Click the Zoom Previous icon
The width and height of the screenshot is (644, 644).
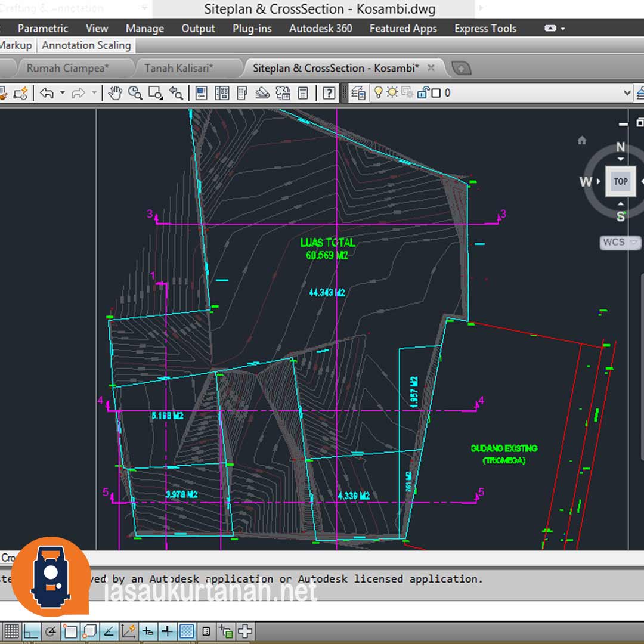coord(176,93)
